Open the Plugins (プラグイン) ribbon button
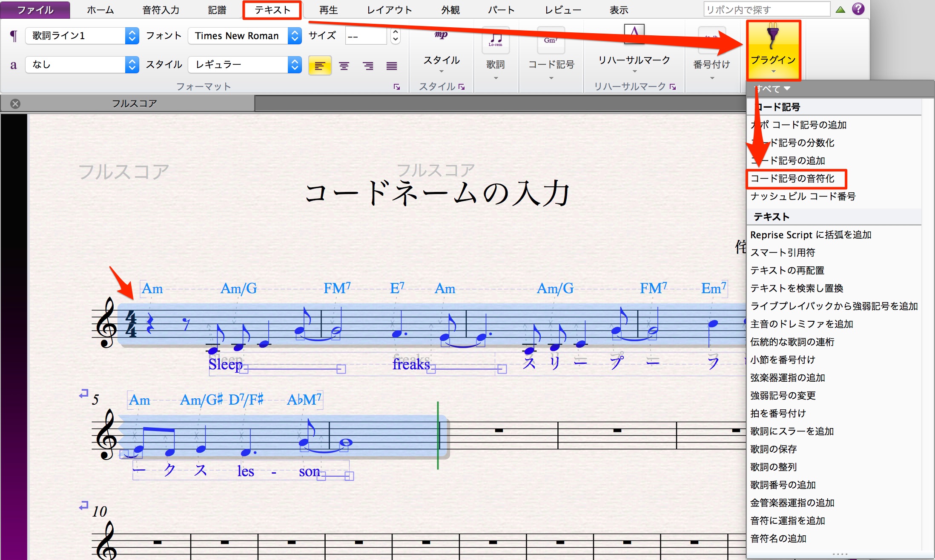 tap(773, 50)
